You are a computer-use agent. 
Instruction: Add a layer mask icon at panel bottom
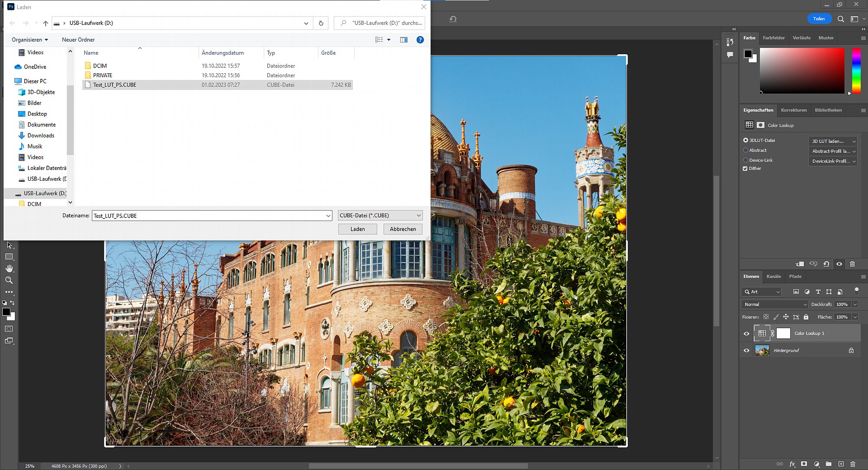point(804,464)
